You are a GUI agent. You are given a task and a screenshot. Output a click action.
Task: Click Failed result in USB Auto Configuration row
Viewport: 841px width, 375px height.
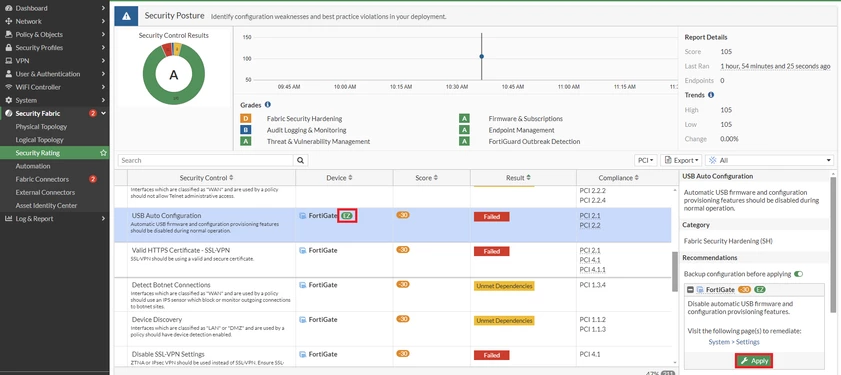pos(491,217)
